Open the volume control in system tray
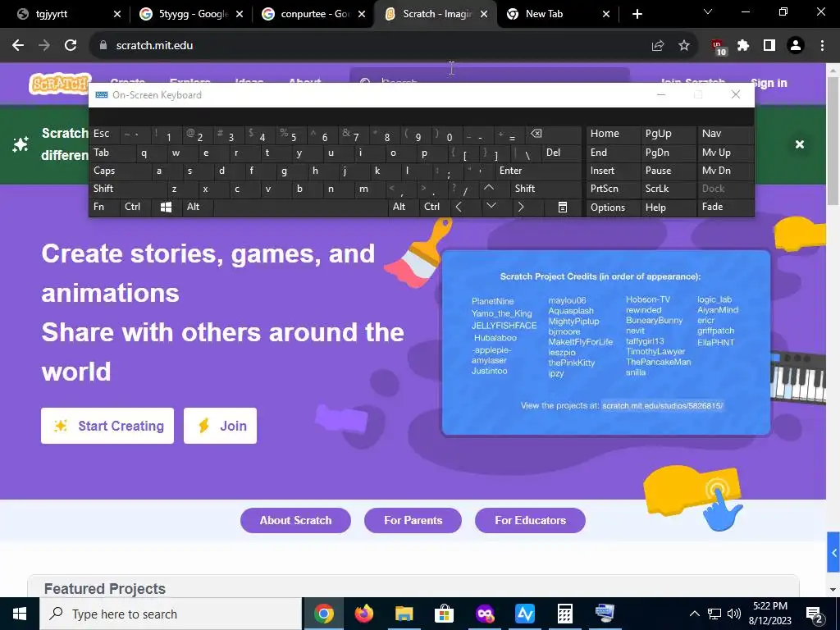 pyautogui.click(x=734, y=614)
